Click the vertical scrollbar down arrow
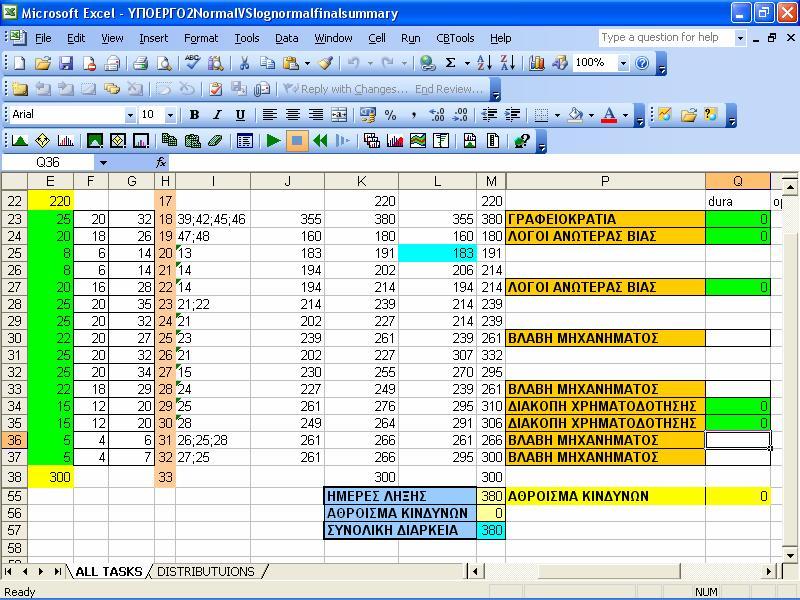This screenshot has width=800, height=600. (x=789, y=556)
